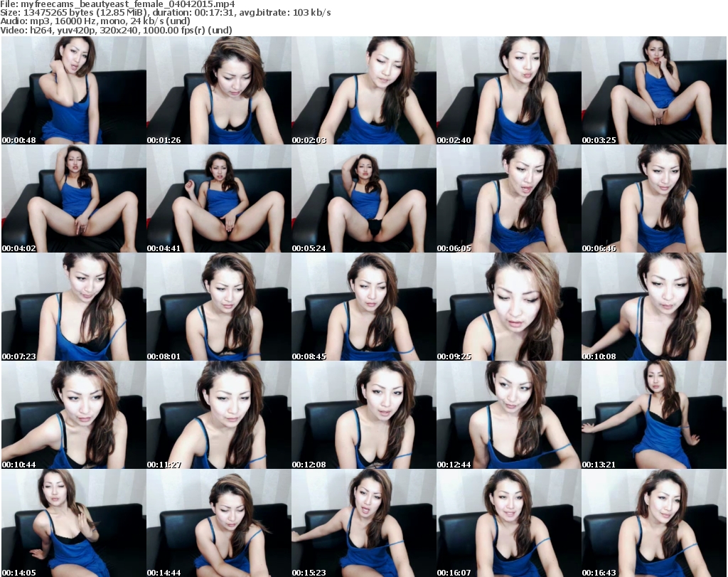
Task: Click the 'Size: 13475265 bytes' line
Action: point(165,13)
